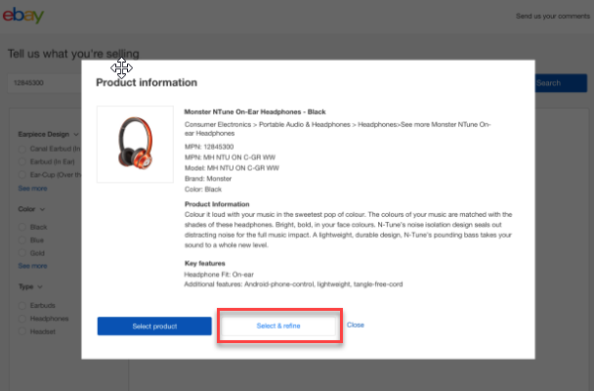Viewport: 594px width, 391px height.
Task: Click the Select product button
Action: tap(155, 326)
